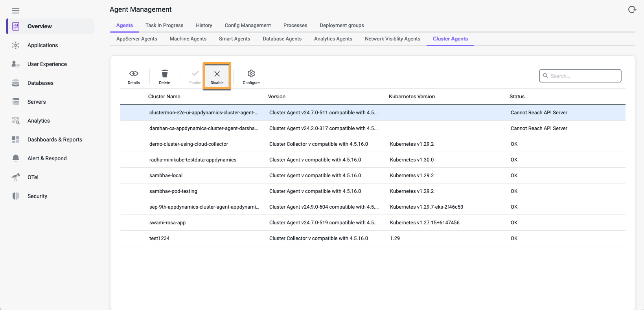Viewport: 644px width, 310px height.
Task: Click Cluster Agent v24.9.0-604 version cell
Action: click(324, 207)
